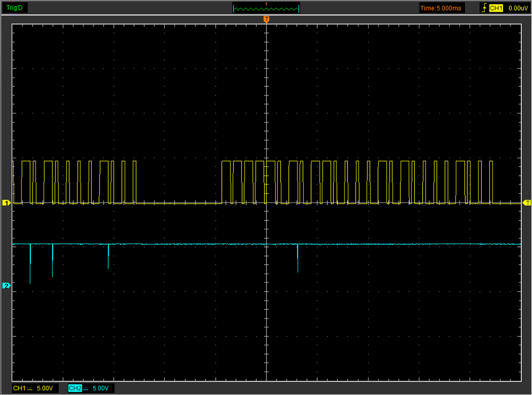Click CH2 DC coupling symbol

point(86,388)
